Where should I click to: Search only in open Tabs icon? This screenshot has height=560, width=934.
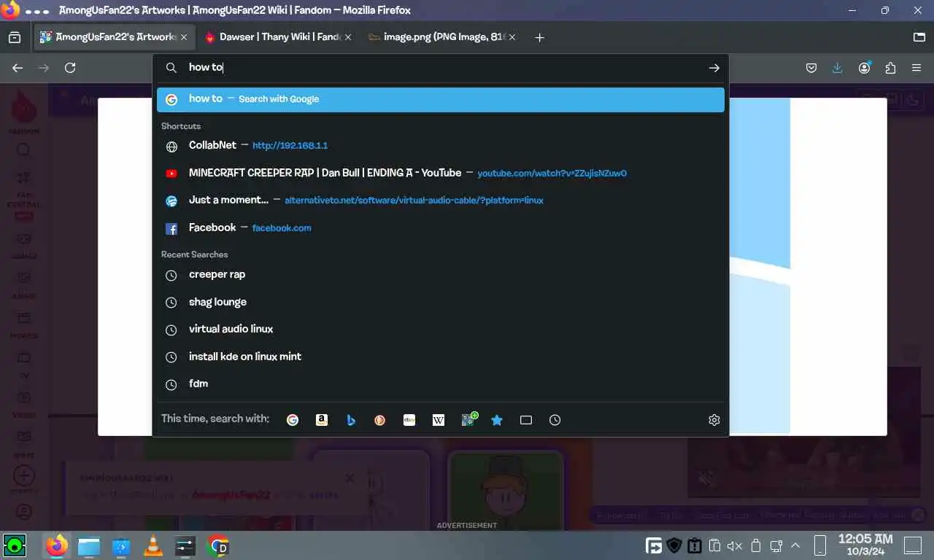526,420
